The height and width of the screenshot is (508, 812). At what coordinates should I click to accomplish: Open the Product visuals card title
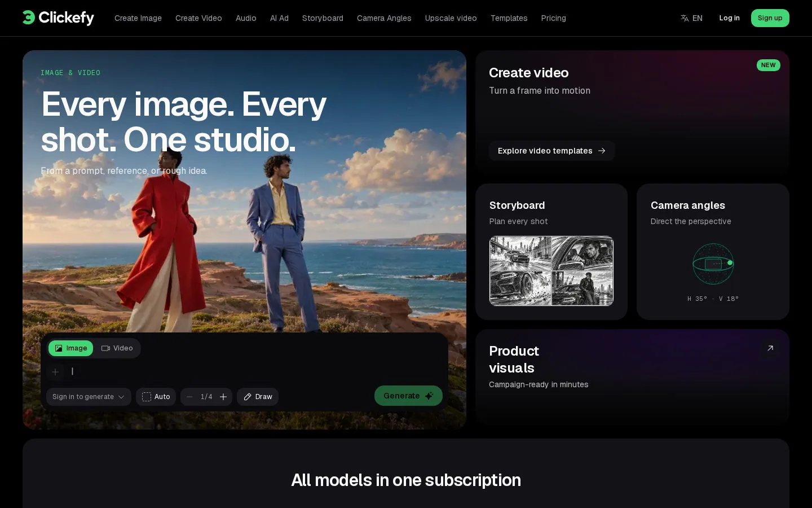[514, 360]
